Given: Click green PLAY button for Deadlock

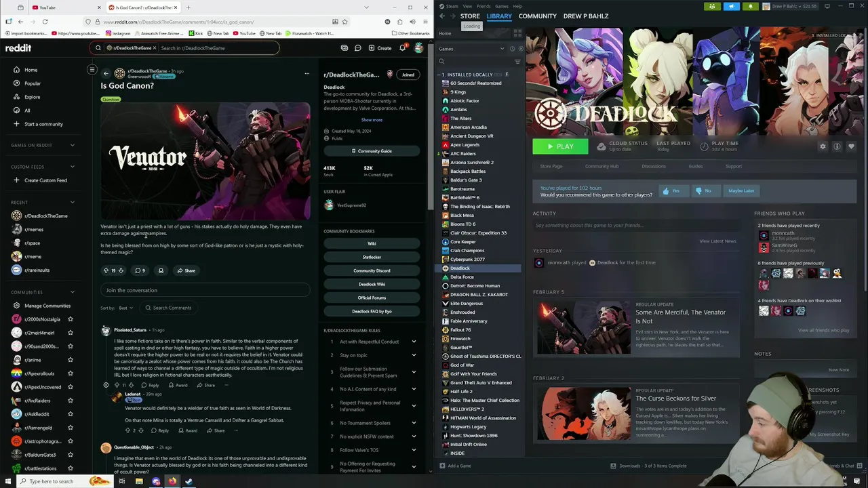Looking at the screenshot, I should pos(560,146).
